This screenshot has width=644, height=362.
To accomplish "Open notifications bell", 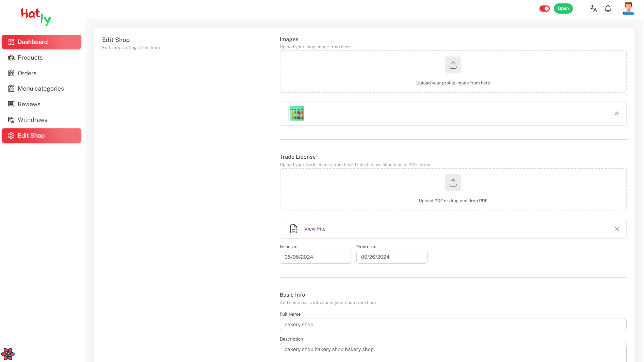I will [x=608, y=9].
